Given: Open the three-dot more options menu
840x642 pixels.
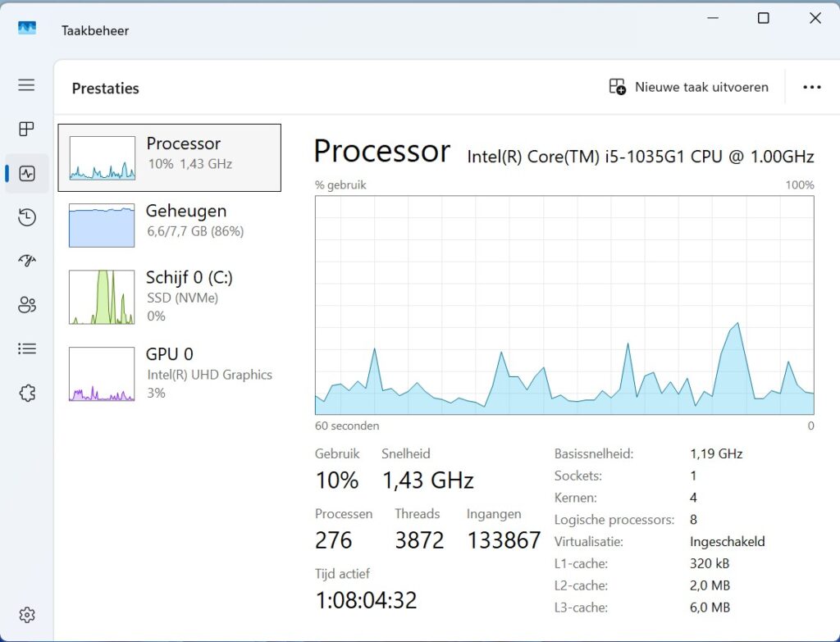Looking at the screenshot, I should (811, 87).
